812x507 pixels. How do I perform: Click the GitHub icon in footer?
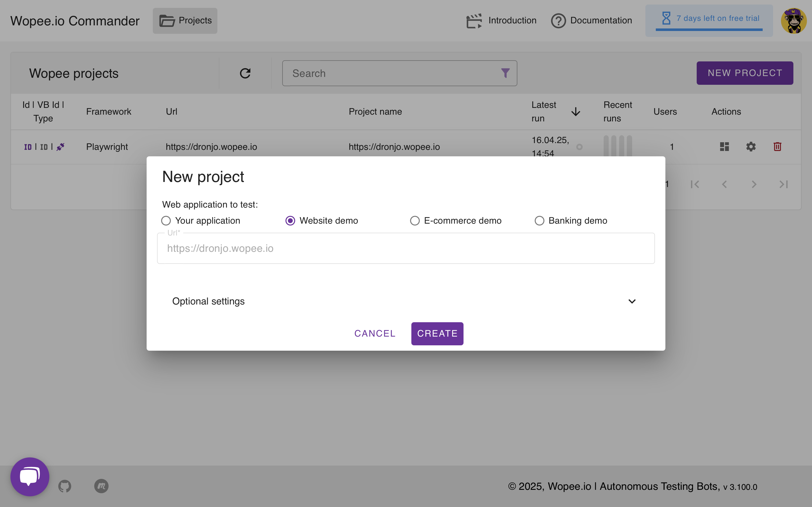pos(65,486)
